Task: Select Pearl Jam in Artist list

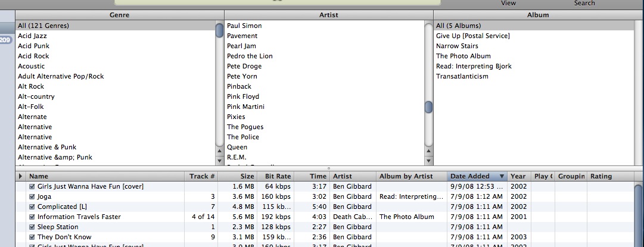Action: click(325, 46)
